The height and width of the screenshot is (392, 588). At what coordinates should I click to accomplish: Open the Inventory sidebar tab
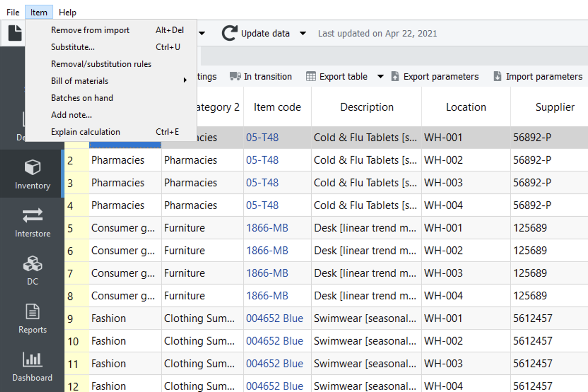pos(32,174)
